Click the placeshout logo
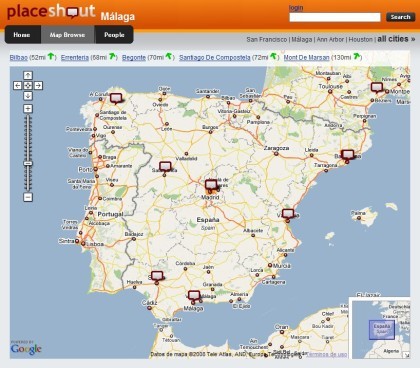The image size is (420, 368). pos(51,12)
